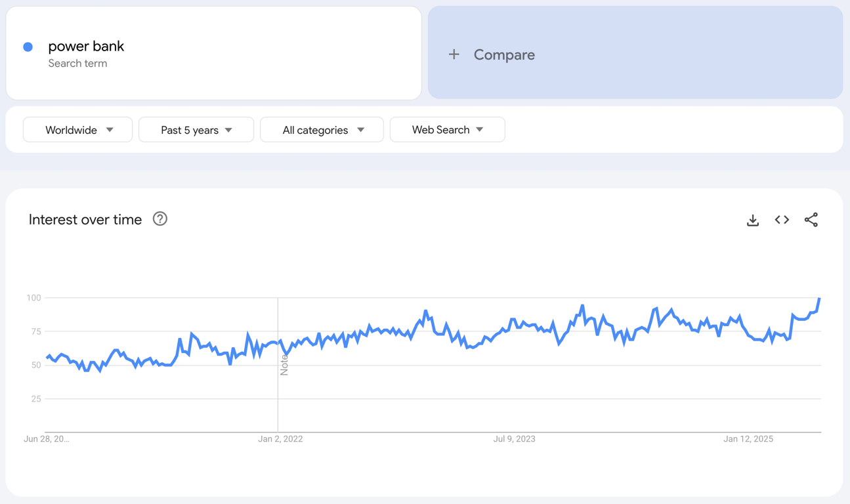Click the question mark icon next to heading
The height and width of the screenshot is (504, 850).
click(x=159, y=219)
